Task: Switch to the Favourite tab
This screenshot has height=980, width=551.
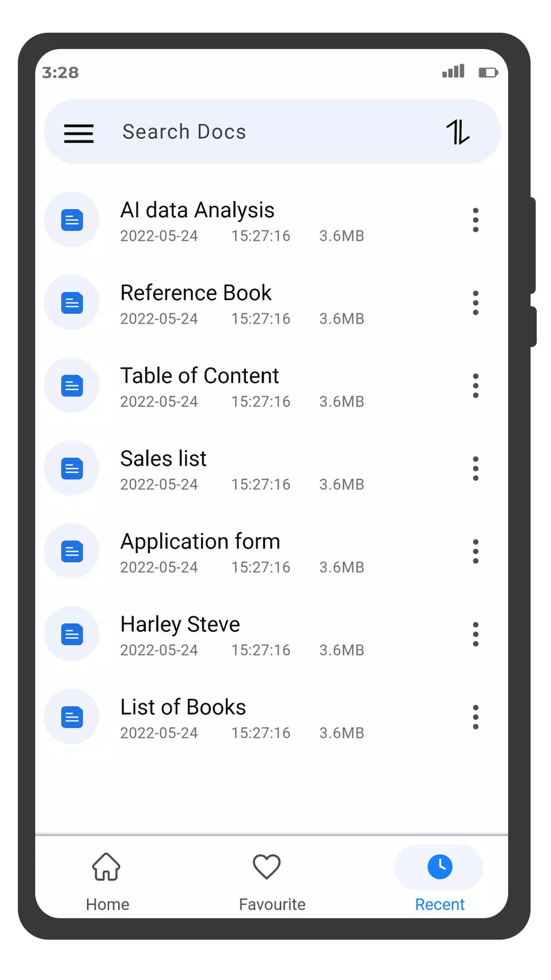Action: coord(272,882)
